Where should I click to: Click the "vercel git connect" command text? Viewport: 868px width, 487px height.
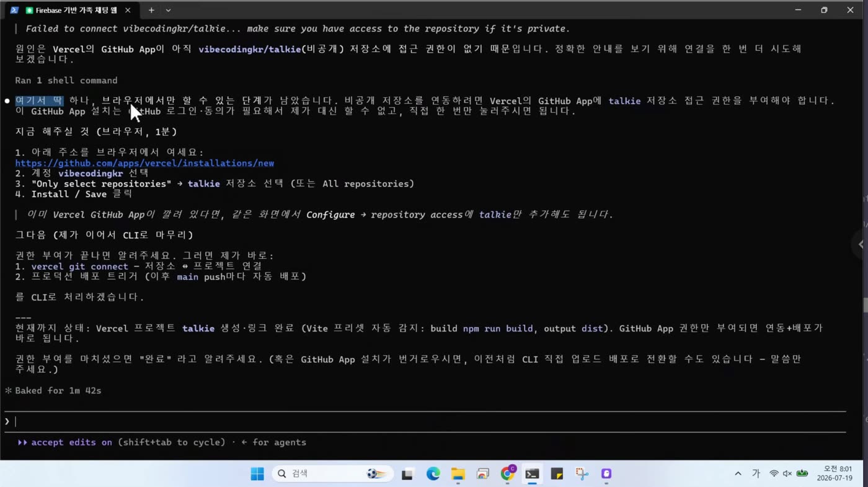click(80, 266)
